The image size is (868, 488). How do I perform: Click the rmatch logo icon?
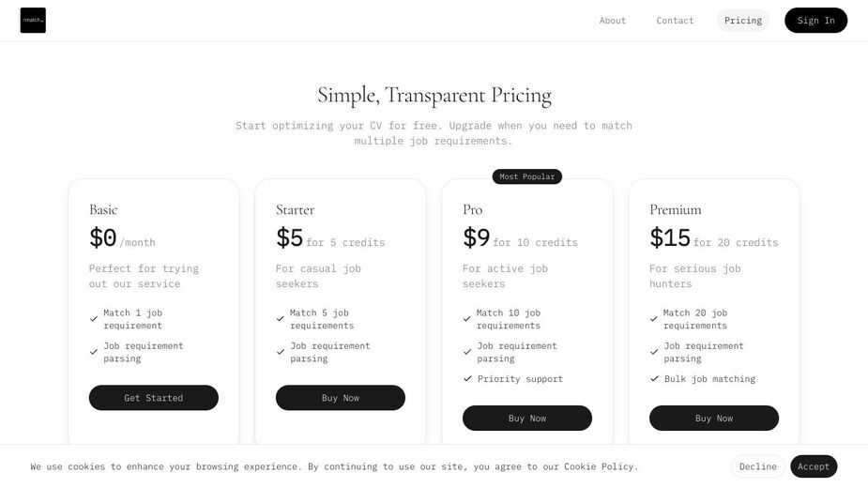point(33,21)
